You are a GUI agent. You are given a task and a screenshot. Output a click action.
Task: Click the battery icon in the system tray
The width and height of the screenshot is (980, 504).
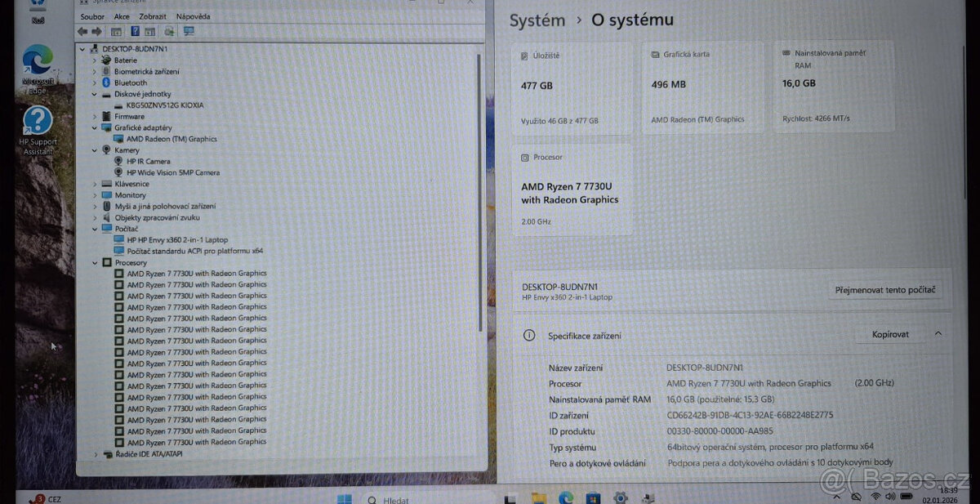(x=905, y=496)
